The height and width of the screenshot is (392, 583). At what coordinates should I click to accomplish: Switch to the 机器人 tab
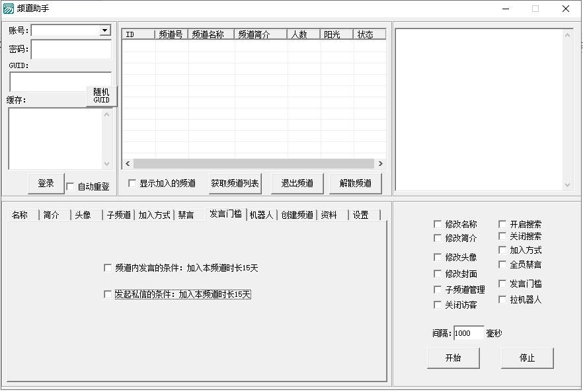click(x=260, y=215)
